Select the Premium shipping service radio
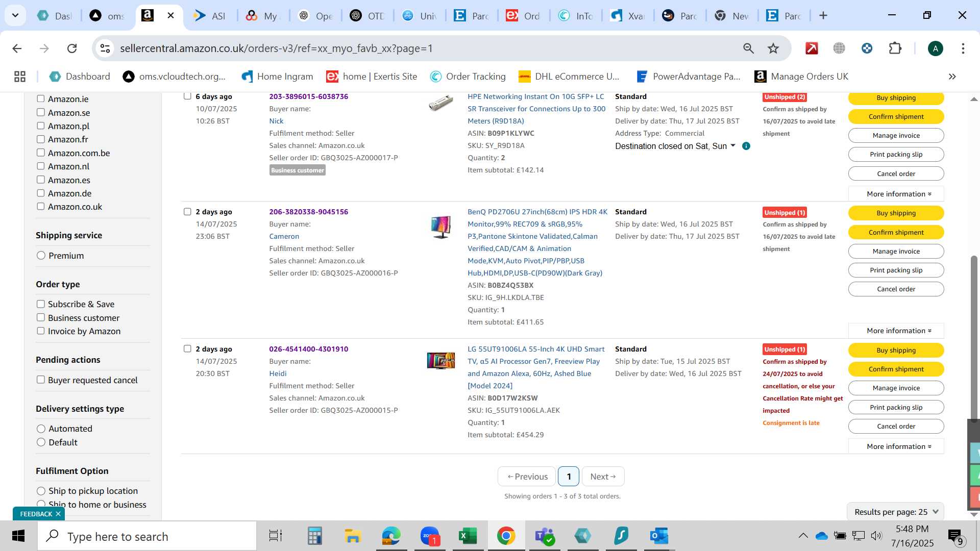This screenshot has height=551, width=980. click(x=41, y=256)
